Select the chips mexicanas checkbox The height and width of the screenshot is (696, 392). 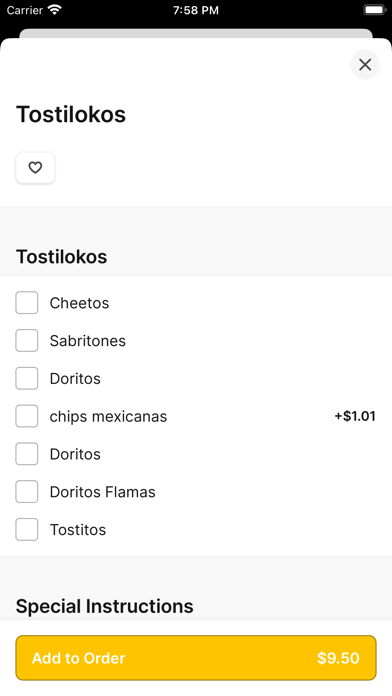(27, 416)
